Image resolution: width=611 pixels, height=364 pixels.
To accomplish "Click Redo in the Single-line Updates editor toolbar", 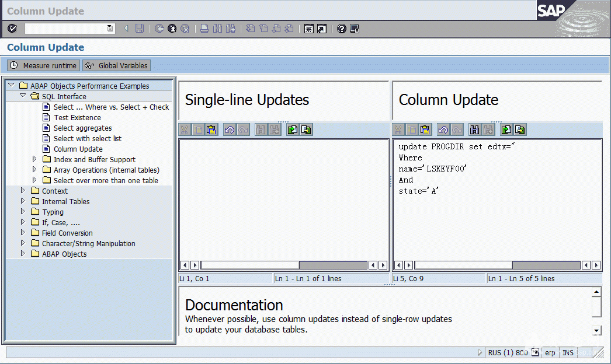I will point(243,129).
